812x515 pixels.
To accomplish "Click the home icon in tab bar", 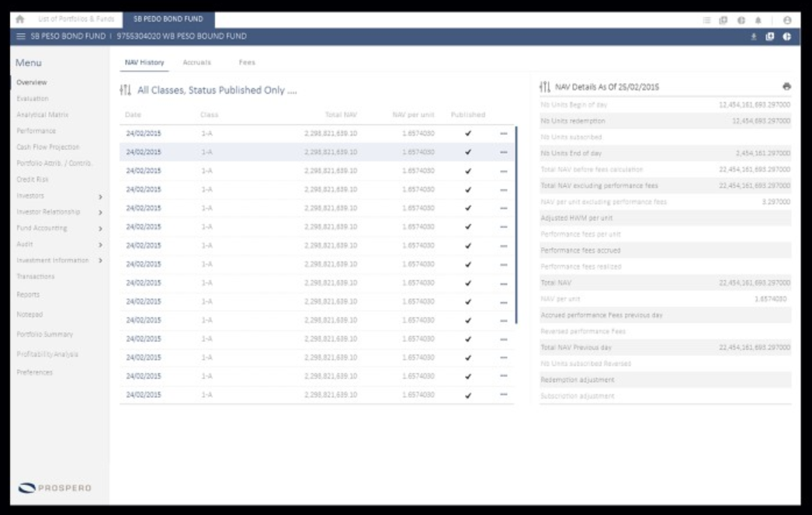I will pos(19,19).
